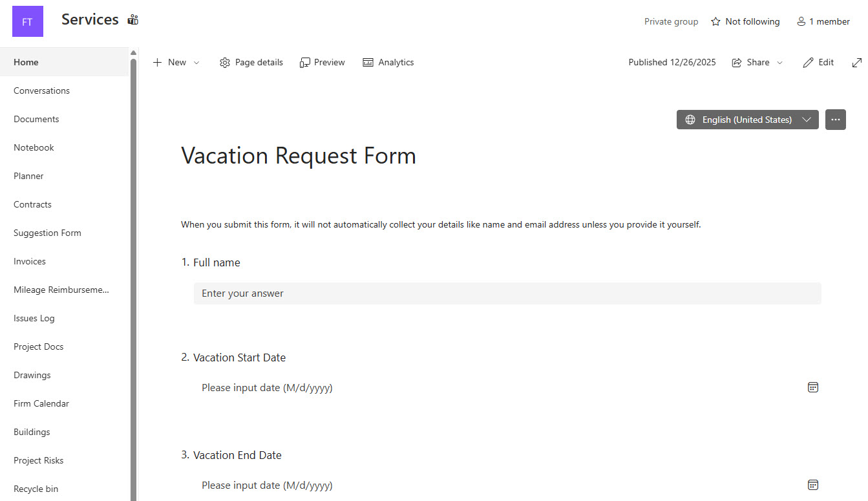
Task: Open Documents in the left navigation
Action: pos(36,119)
